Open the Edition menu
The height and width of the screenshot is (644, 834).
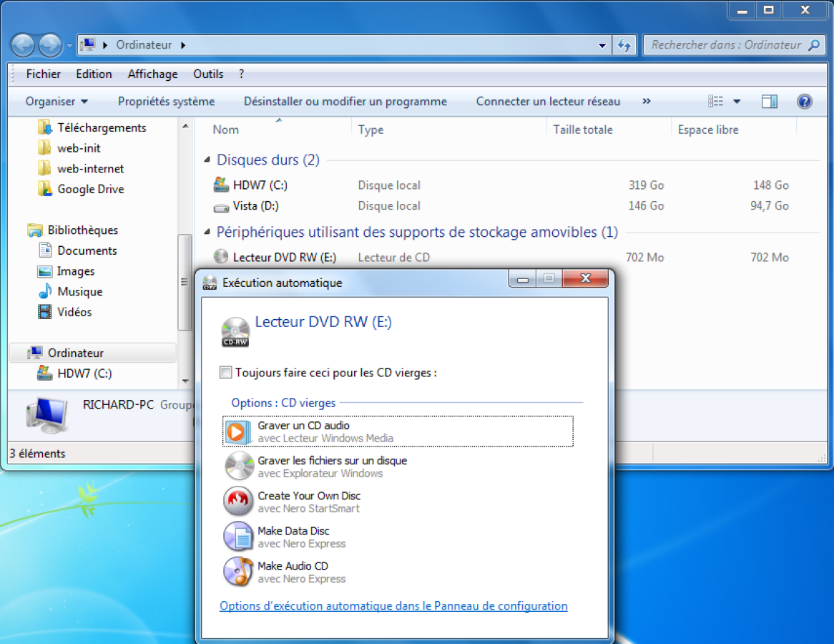(94, 74)
